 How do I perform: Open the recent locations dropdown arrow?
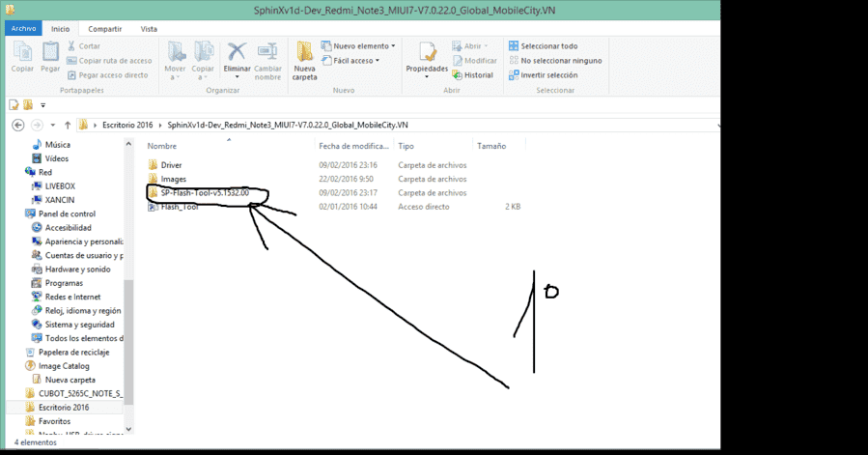pyautogui.click(x=52, y=126)
